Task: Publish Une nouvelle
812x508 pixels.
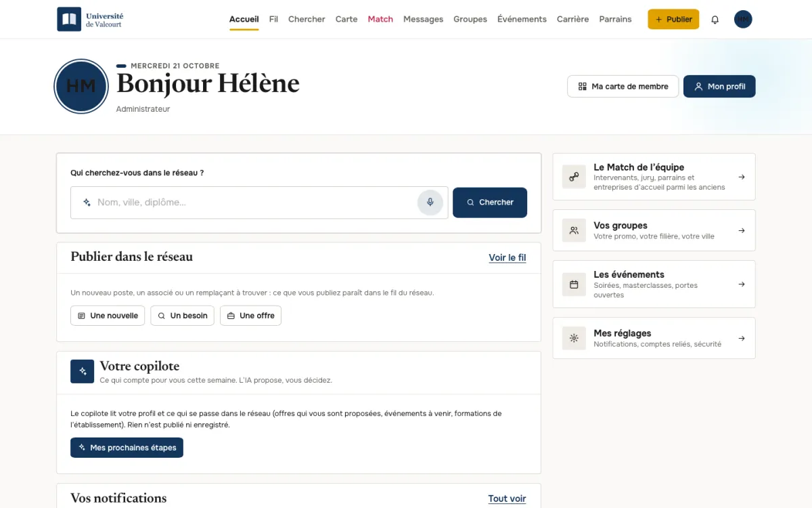Action: [108, 316]
